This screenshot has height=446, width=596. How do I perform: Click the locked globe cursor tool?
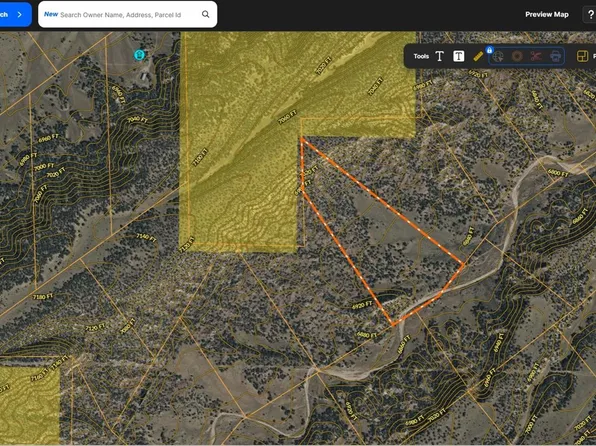(x=498, y=57)
